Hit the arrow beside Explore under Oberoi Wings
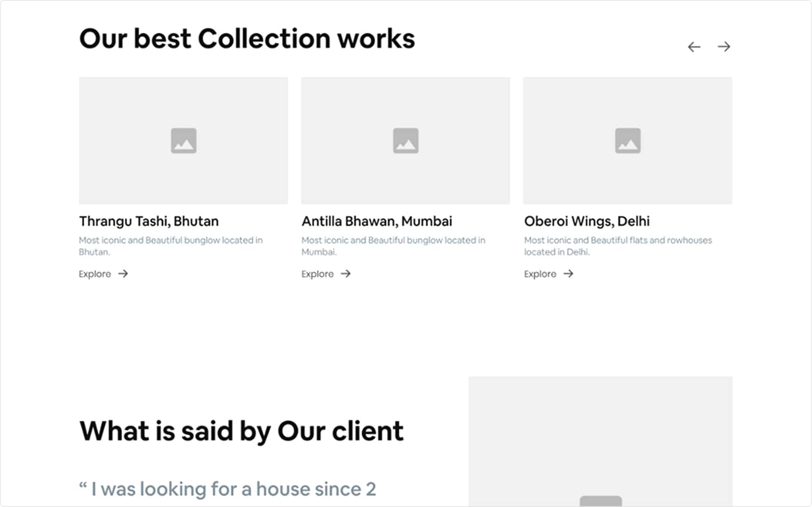This screenshot has width=812, height=507. click(x=568, y=274)
